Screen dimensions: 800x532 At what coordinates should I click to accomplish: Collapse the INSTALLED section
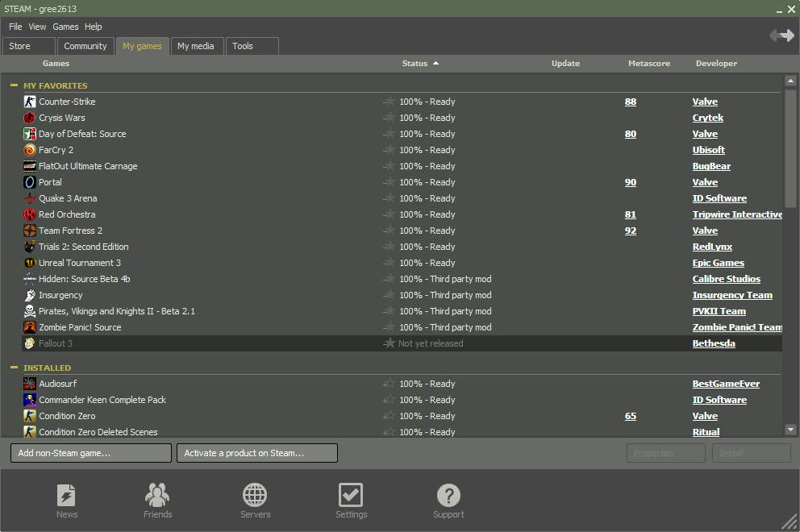pos(15,368)
